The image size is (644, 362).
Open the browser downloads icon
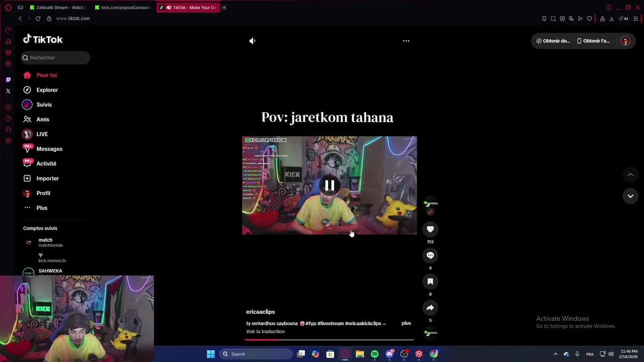[611, 19]
